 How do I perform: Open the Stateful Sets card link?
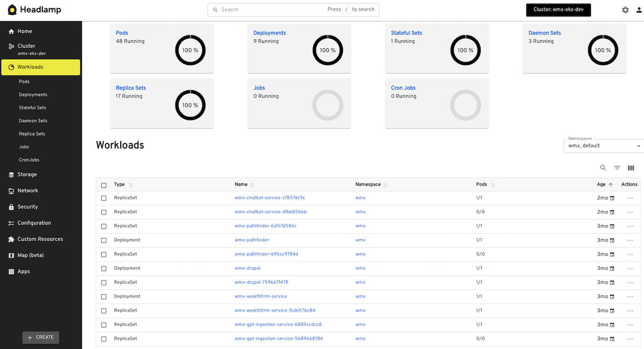pos(406,33)
